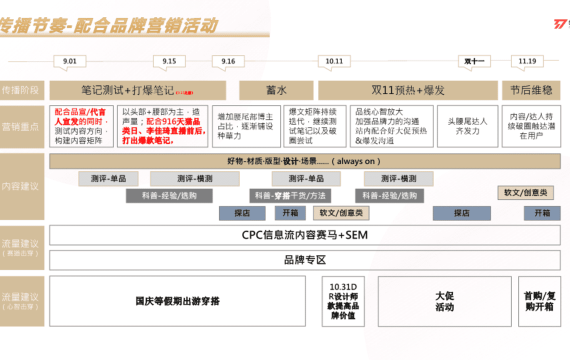Select the 节后维稳 phase bar
570x360 pixels.
point(531,90)
